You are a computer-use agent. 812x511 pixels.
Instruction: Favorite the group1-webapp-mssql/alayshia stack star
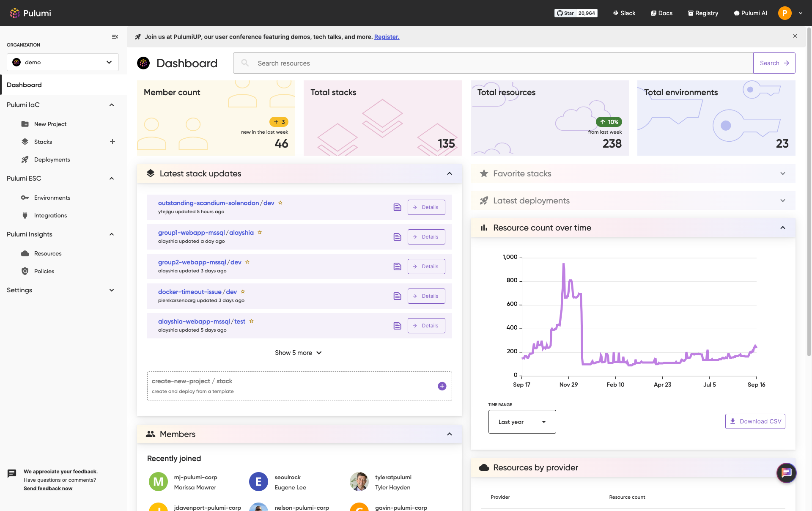pyautogui.click(x=260, y=232)
